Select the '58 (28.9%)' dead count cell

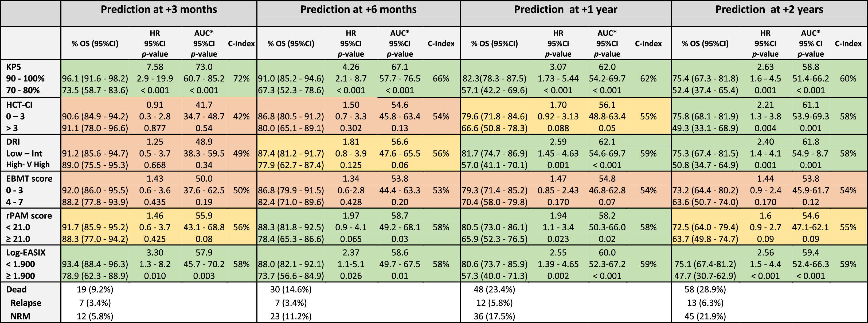click(705, 289)
